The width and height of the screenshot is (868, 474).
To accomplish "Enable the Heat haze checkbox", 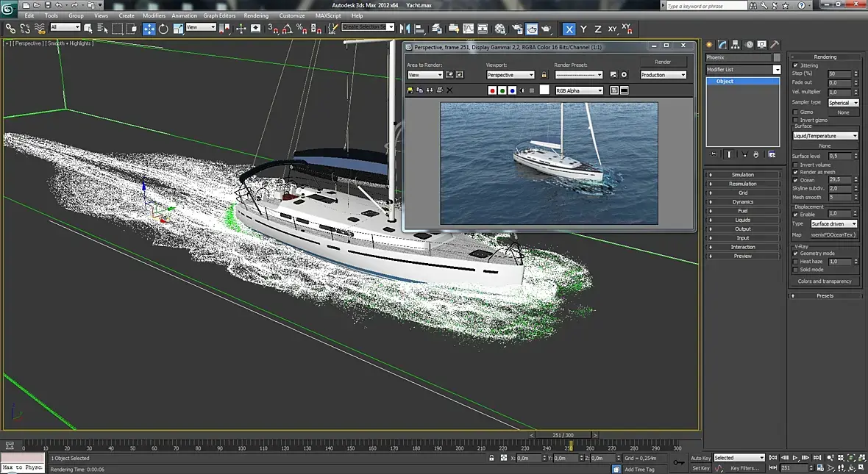I will 796,262.
